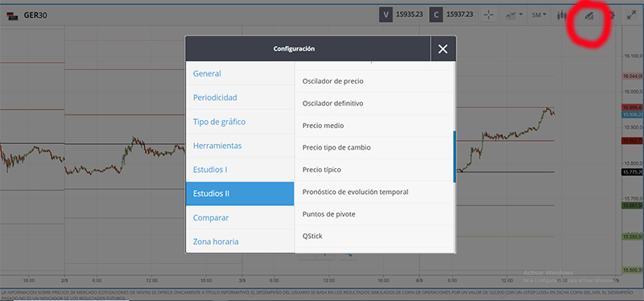Open the drawing tools pencil icon
Viewport: 644px width, 301px height.
589,15
